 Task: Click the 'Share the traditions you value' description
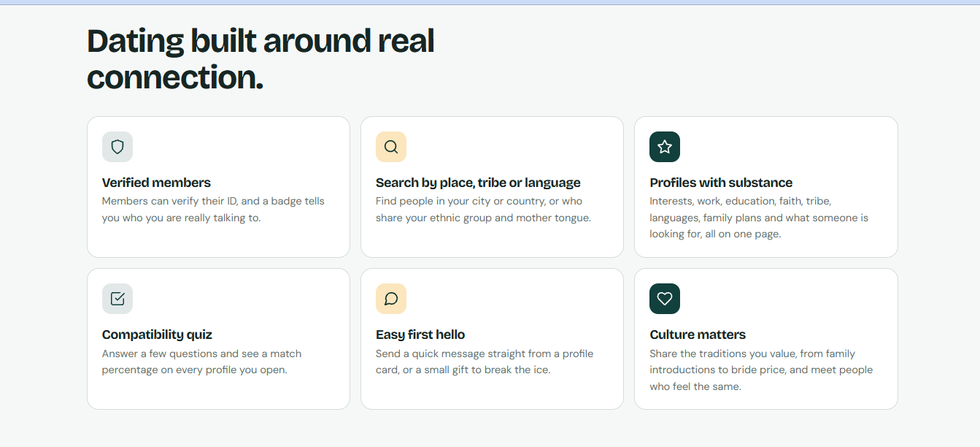pos(761,370)
